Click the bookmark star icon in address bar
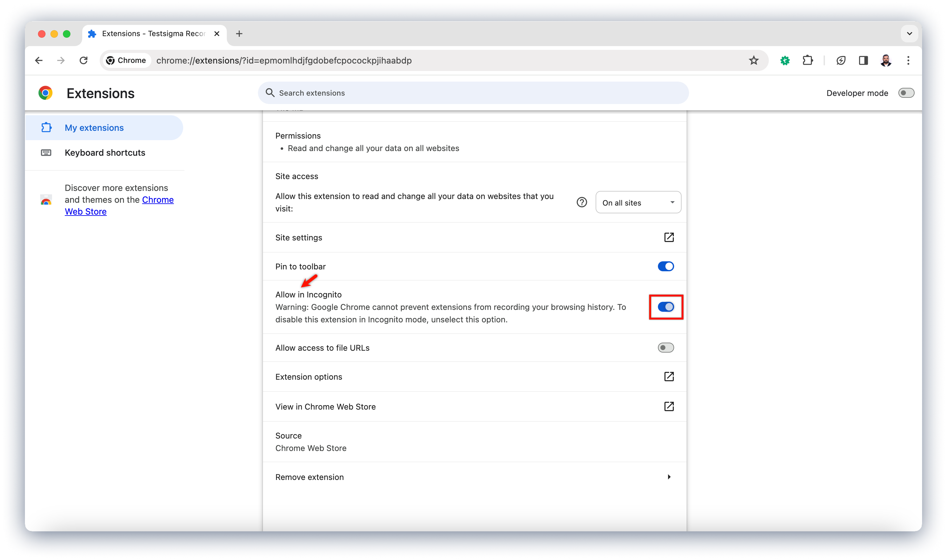 pos(754,61)
